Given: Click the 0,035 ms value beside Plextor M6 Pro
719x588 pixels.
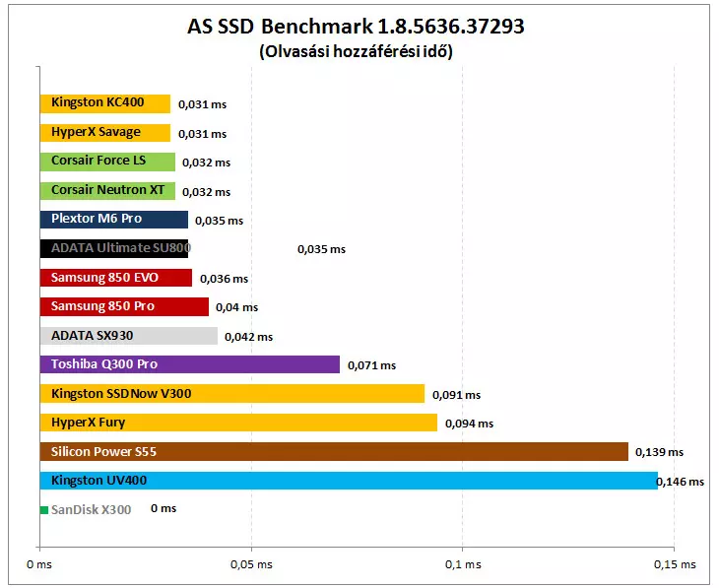Looking at the screenshot, I should tap(220, 221).
